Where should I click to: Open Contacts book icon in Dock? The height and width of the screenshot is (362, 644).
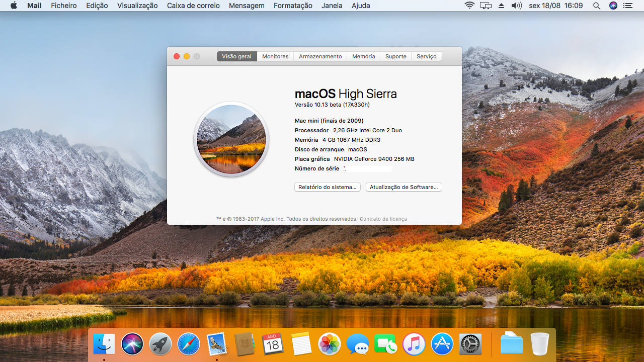tap(245, 344)
